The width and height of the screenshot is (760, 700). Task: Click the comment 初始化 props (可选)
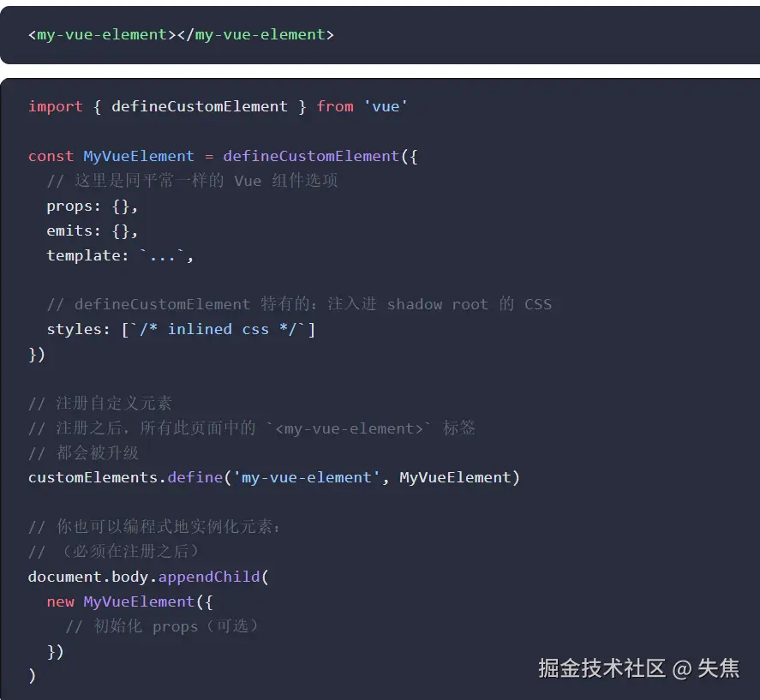(x=162, y=626)
